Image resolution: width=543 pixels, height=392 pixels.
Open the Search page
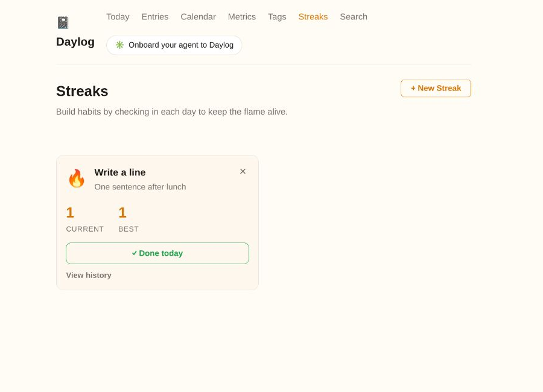pos(354,17)
